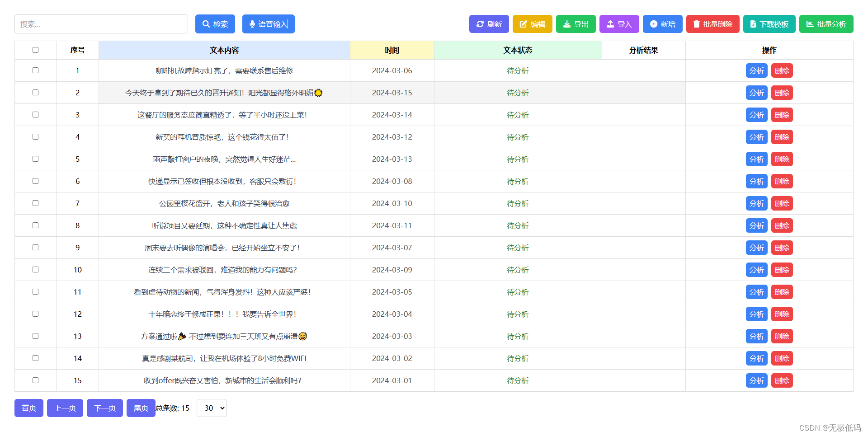The image size is (868, 436).
Task: Click the refresh (刷新) button
Action: tap(489, 24)
